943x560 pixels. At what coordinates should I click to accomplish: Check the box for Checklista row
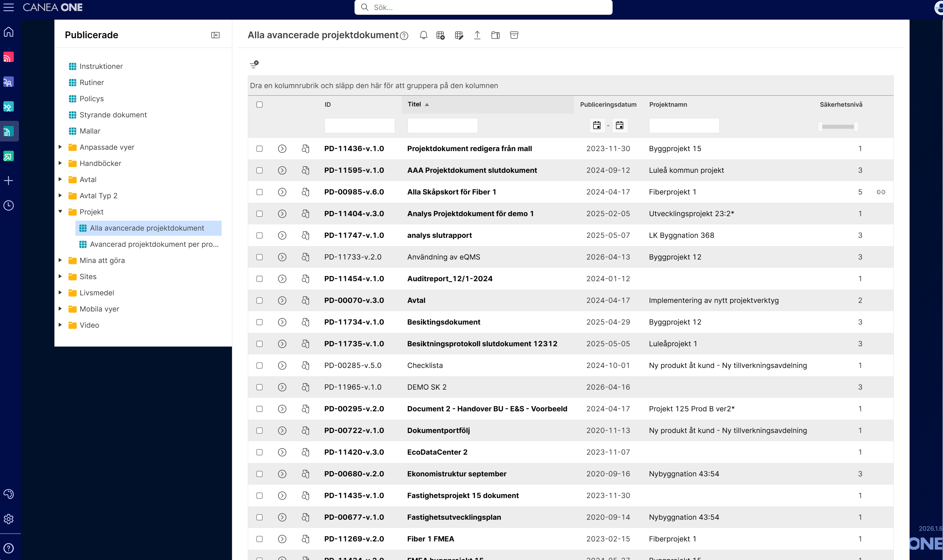pyautogui.click(x=259, y=365)
